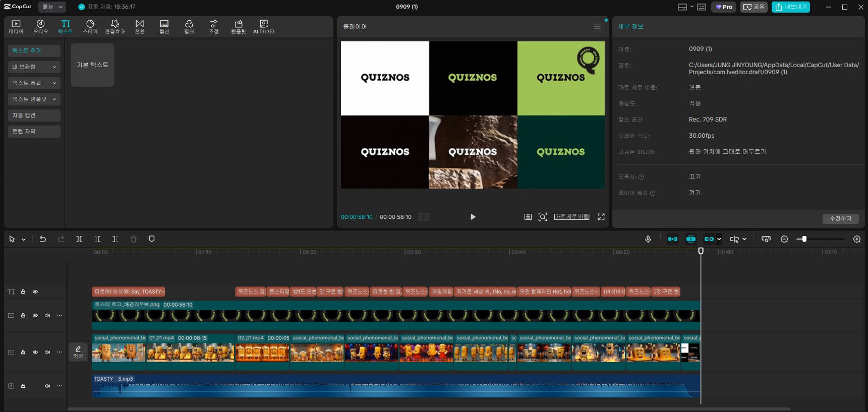The width and height of the screenshot is (868, 412).
Task: Open the 필터 filter panel
Action: tap(189, 27)
